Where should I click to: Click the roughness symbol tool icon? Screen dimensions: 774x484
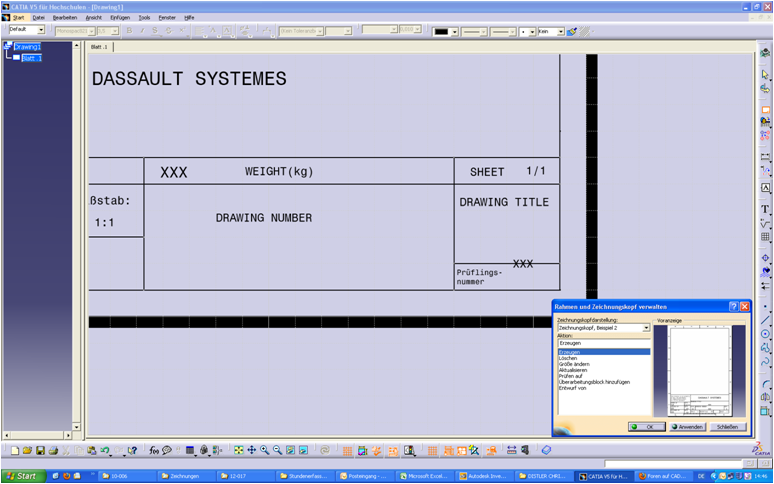(x=765, y=223)
